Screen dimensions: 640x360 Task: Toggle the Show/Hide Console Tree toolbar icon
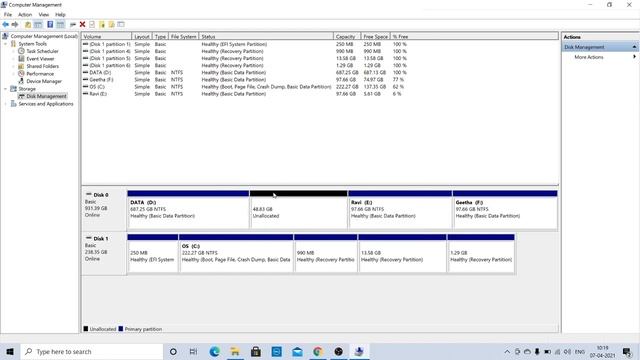(38, 24)
